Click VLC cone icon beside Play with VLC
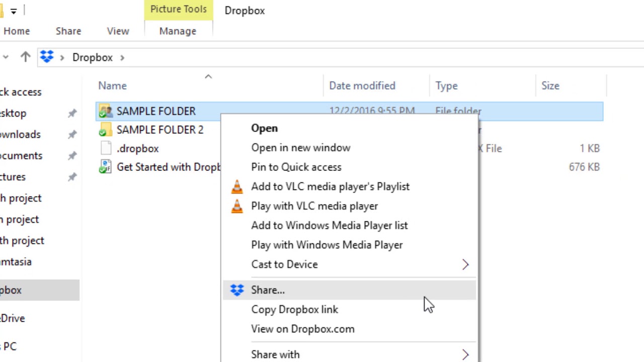Viewport: 644px width, 362px height. pos(236,206)
